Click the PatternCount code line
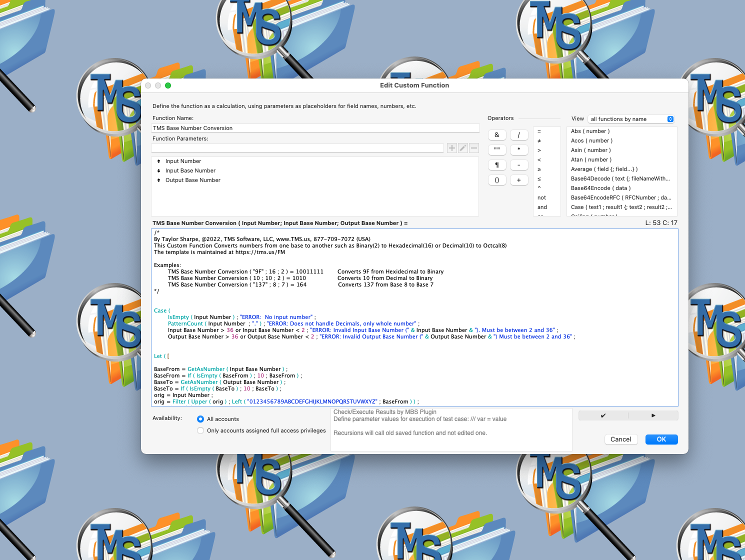Viewport: 745px width, 560px height. (294, 324)
